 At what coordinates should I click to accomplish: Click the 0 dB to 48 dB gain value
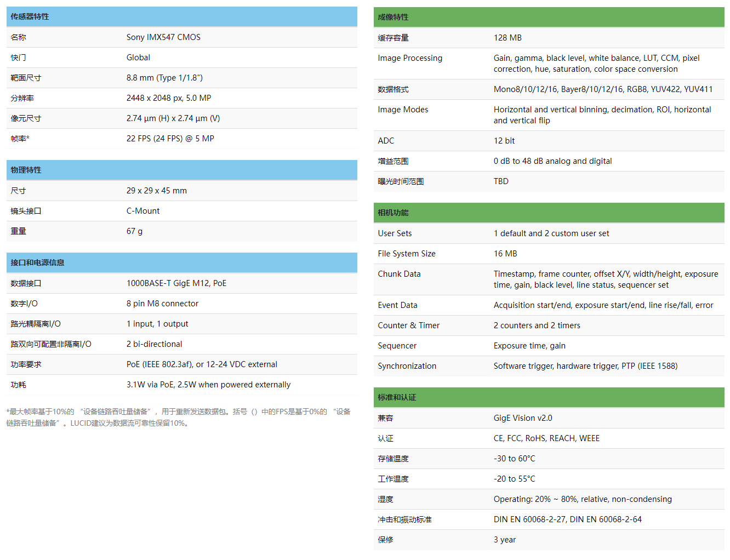[x=552, y=161]
